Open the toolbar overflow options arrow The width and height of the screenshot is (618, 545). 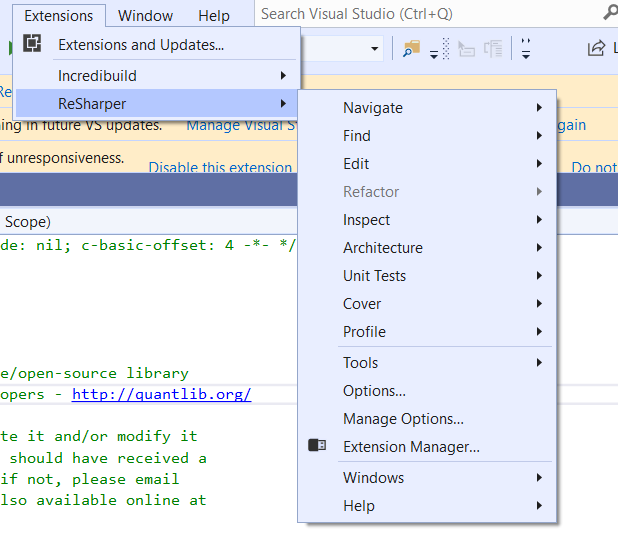(x=526, y=49)
